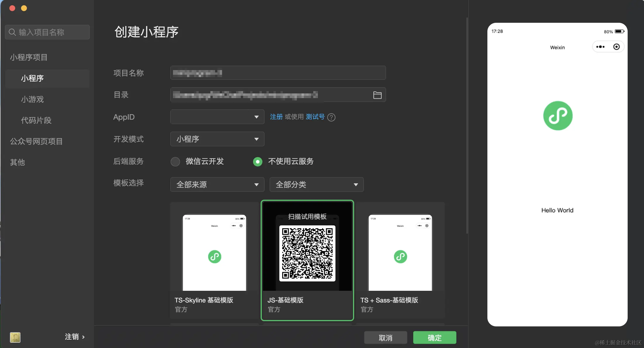Select the 微信云开发 radio option

pyautogui.click(x=175, y=161)
